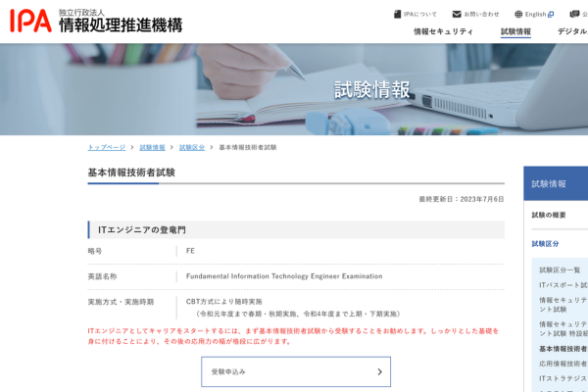The height and width of the screenshot is (392, 588).
Task: Open ITパスポート試験 sidebar link
Action: 563,285
